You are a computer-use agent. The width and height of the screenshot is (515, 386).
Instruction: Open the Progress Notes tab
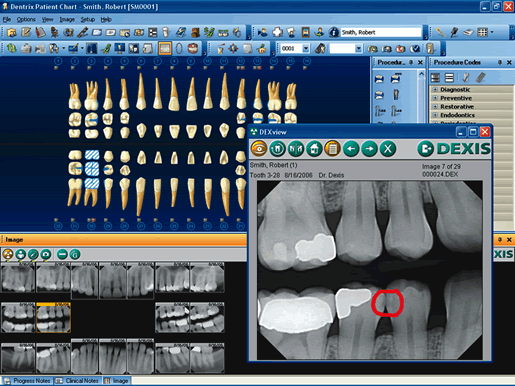point(28,381)
